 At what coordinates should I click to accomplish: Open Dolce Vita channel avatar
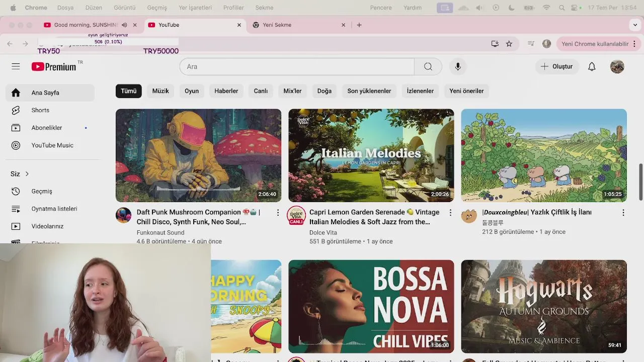click(296, 215)
